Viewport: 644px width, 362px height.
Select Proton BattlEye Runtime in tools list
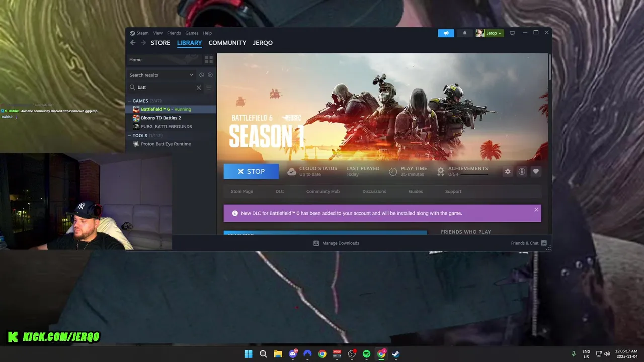[171, 144]
